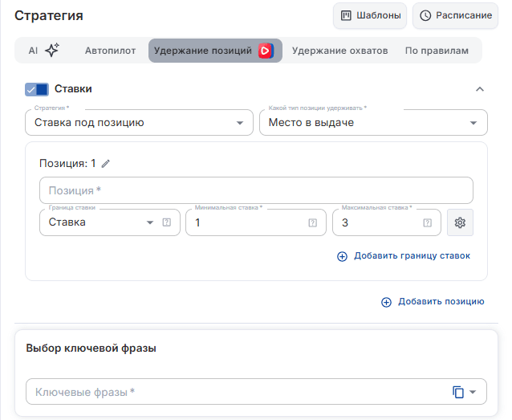Click the help icon in Минимальная ставка field

tap(312, 223)
